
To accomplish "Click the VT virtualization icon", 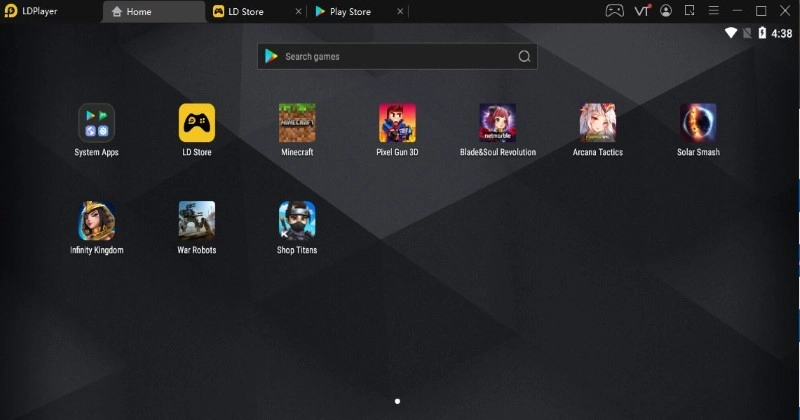I will pyautogui.click(x=642, y=11).
